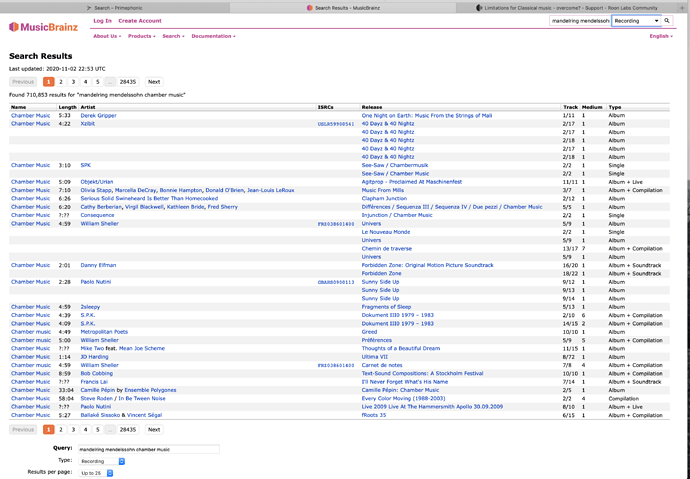
Task: Click the bottom Query input field
Action: coord(149,449)
